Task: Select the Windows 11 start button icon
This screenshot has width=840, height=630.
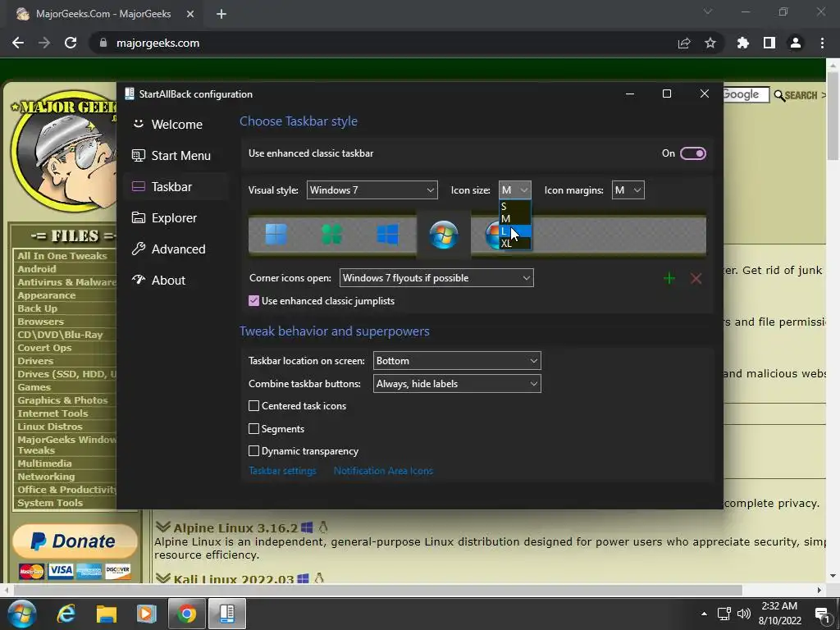Action: 276,234
